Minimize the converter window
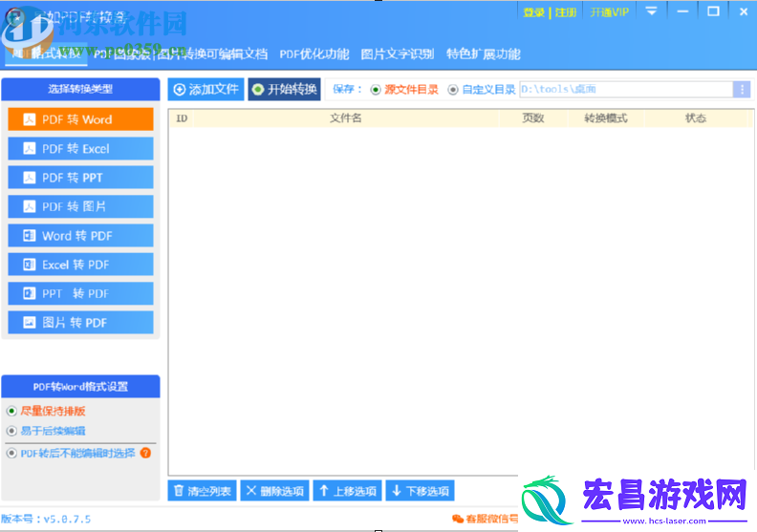The image size is (757, 532). pos(682,11)
